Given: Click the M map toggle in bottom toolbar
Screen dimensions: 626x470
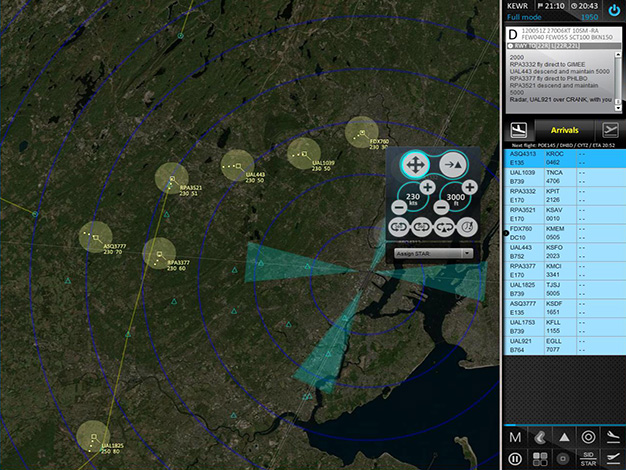Looking at the screenshot, I should pos(515,437).
